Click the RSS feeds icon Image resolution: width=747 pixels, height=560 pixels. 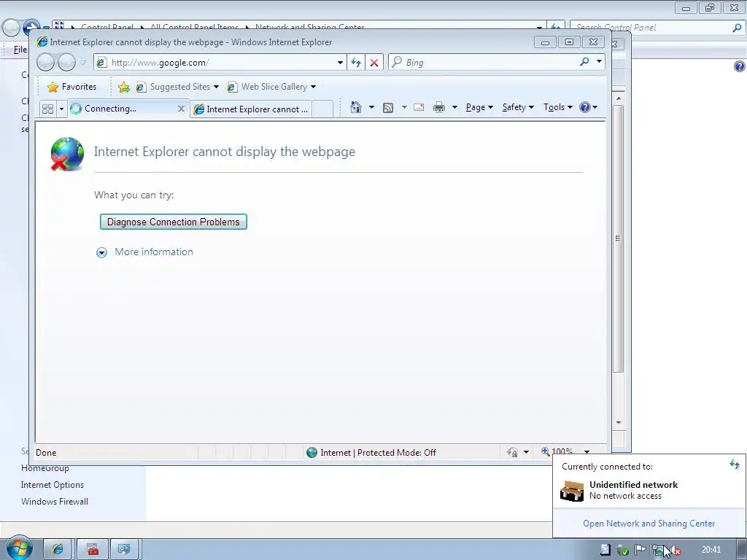[x=388, y=108]
